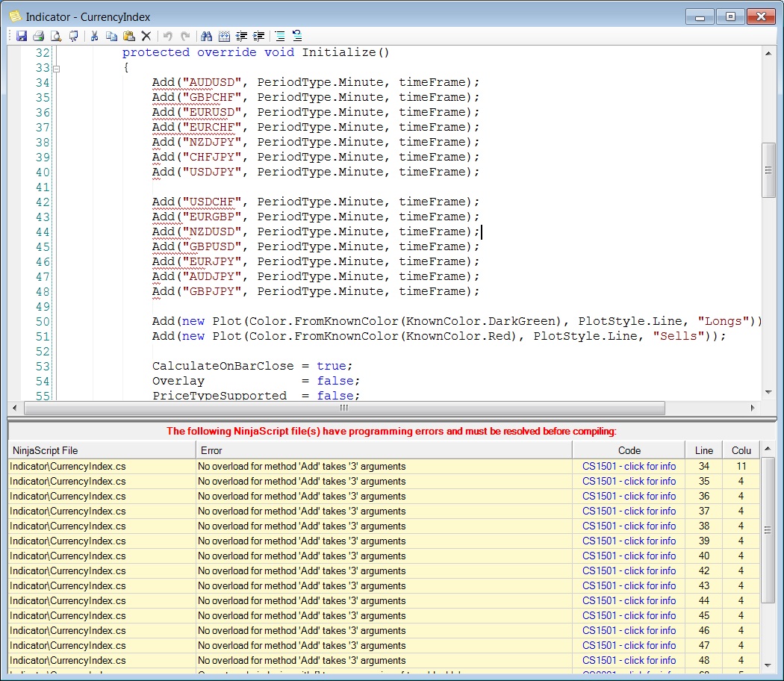Image resolution: width=784 pixels, height=681 pixels.
Task: Click the error list vertical scrollbar thumb
Action: point(768,530)
